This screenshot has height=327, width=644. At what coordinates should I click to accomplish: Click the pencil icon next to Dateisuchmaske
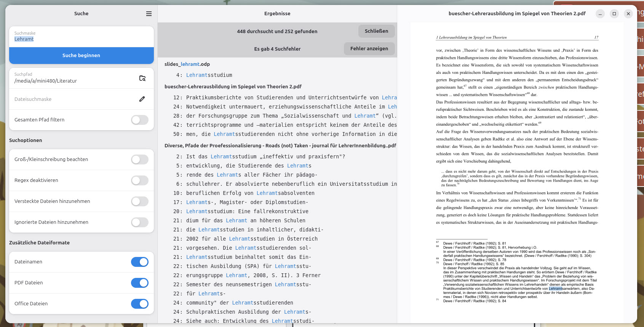(x=142, y=99)
